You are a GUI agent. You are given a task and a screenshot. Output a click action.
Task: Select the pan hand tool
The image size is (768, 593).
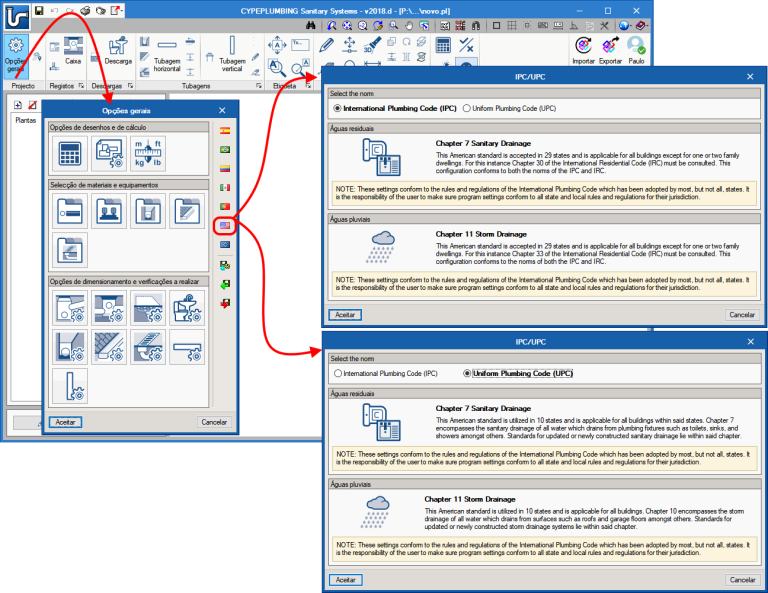point(408,25)
